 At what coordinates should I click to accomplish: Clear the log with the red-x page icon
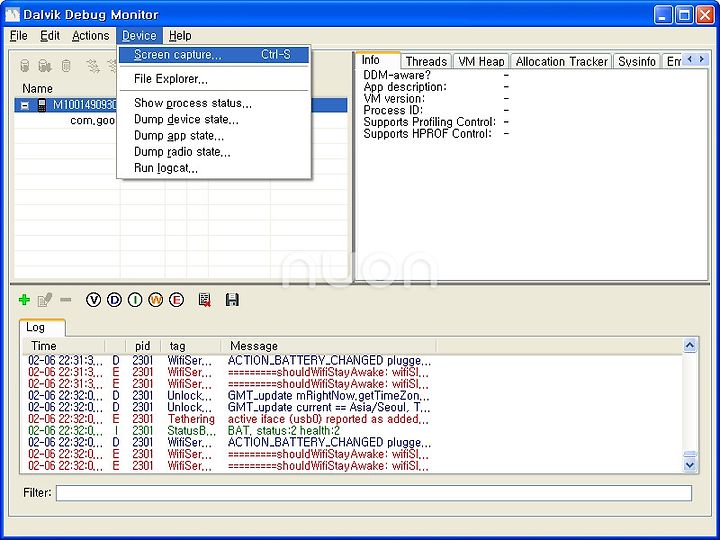coord(204,300)
